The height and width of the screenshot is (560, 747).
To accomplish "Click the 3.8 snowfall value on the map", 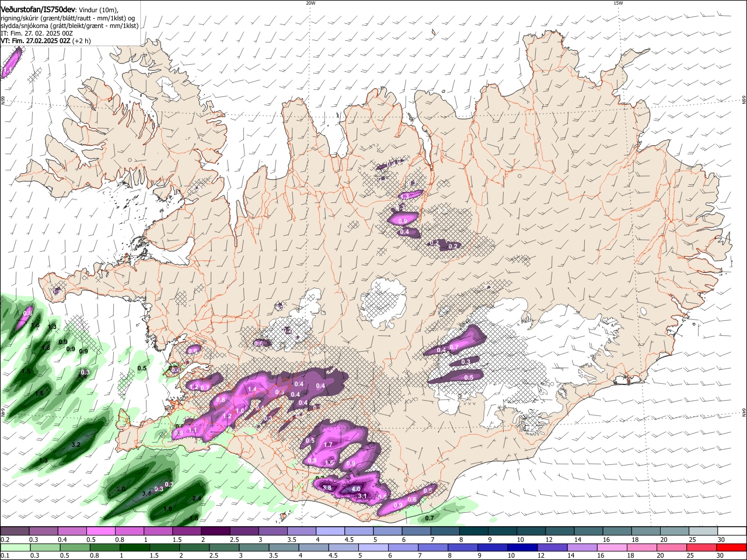I will (327, 488).
